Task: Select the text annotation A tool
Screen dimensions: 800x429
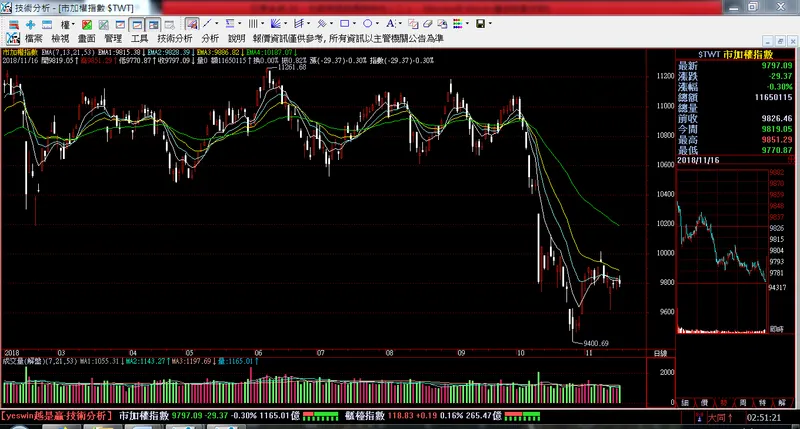Action: click(x=390, y=23)
